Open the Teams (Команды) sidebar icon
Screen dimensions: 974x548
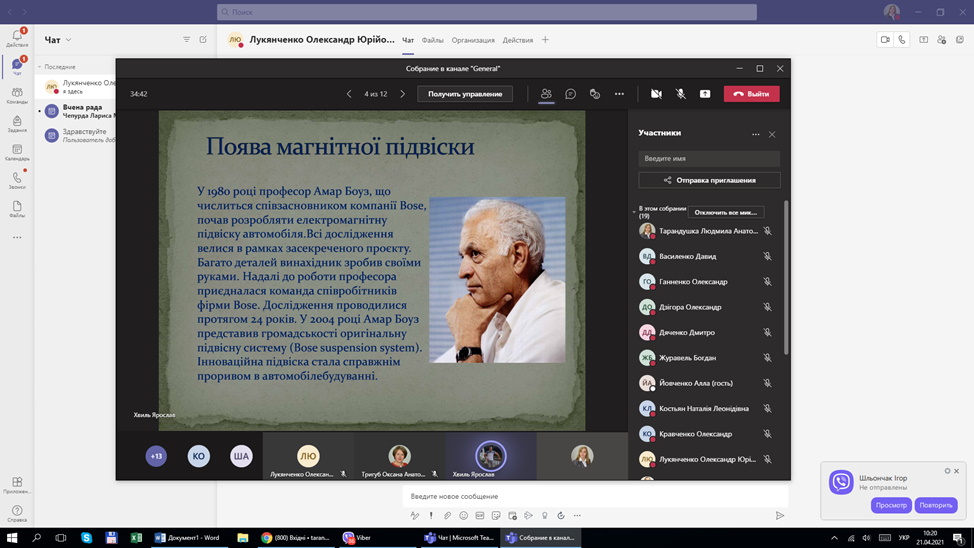tap(17, 95)
